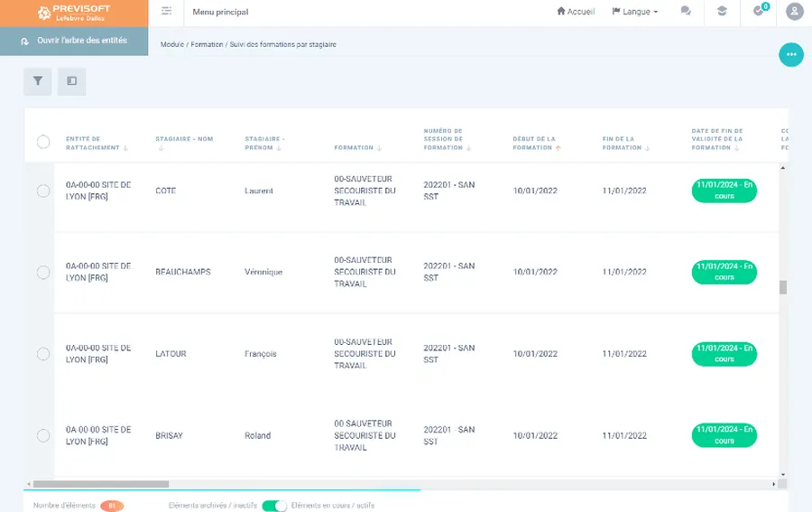Click the flag icon beside Langue

[616, 11]
